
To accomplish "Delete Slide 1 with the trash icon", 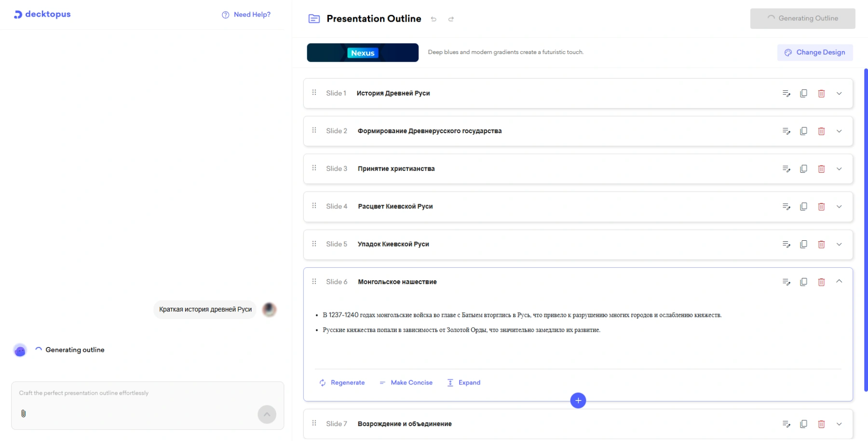I will coord(821,94).
